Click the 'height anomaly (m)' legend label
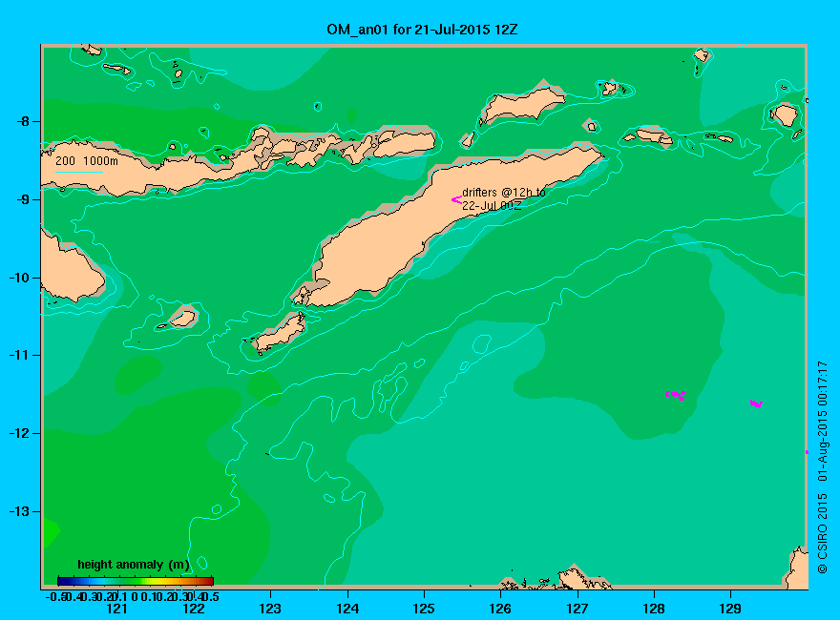The width and height of the screenshot is (840, 620). point(134,565)
